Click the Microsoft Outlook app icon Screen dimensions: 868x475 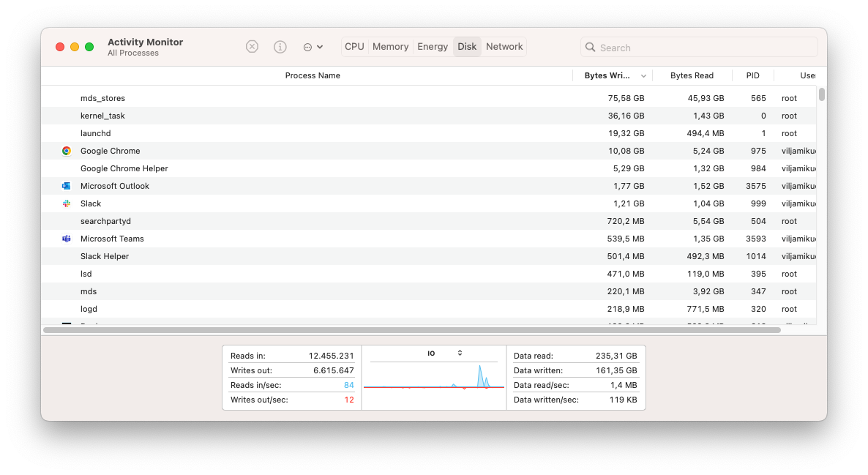(67, 186)
